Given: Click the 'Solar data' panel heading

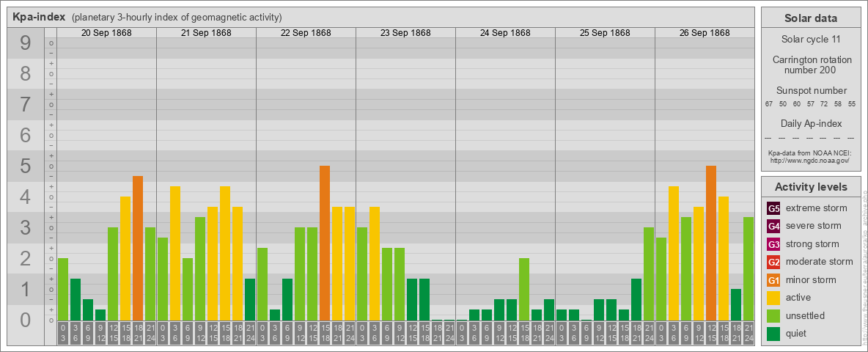Looking at the screenshot, I should (x=810, y=18).
